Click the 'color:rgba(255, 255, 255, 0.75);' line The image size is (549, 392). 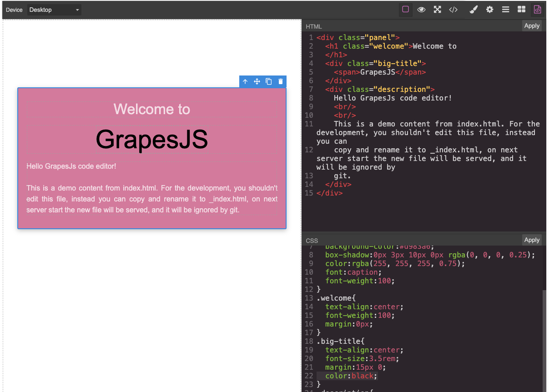point(395,264)
